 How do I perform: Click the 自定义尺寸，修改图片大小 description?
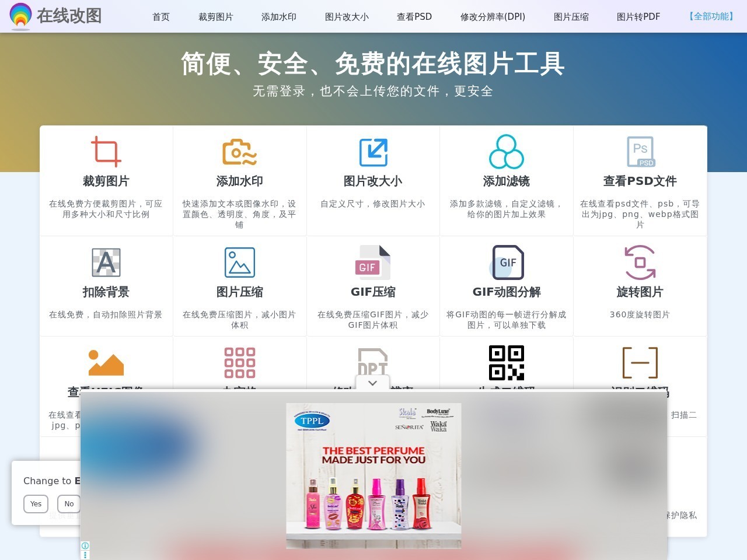point(373,204)
